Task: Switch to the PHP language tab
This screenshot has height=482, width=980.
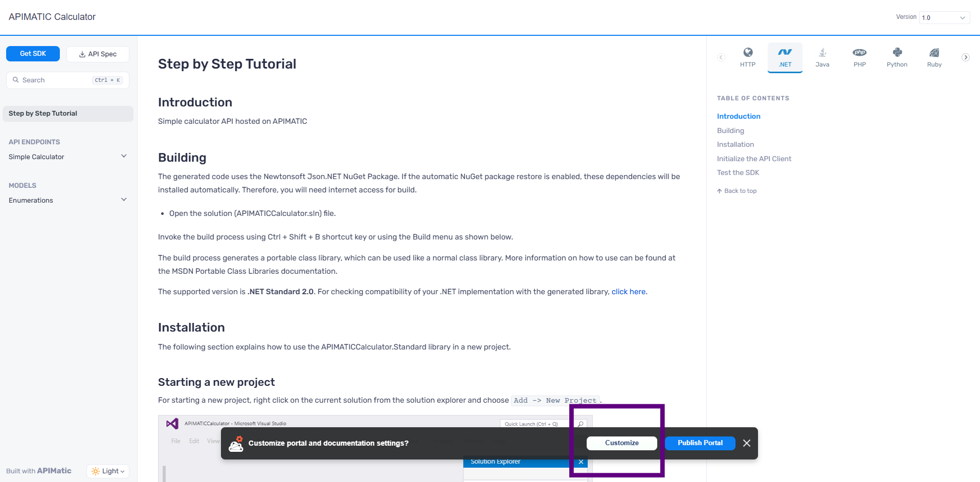Action: 859,57
